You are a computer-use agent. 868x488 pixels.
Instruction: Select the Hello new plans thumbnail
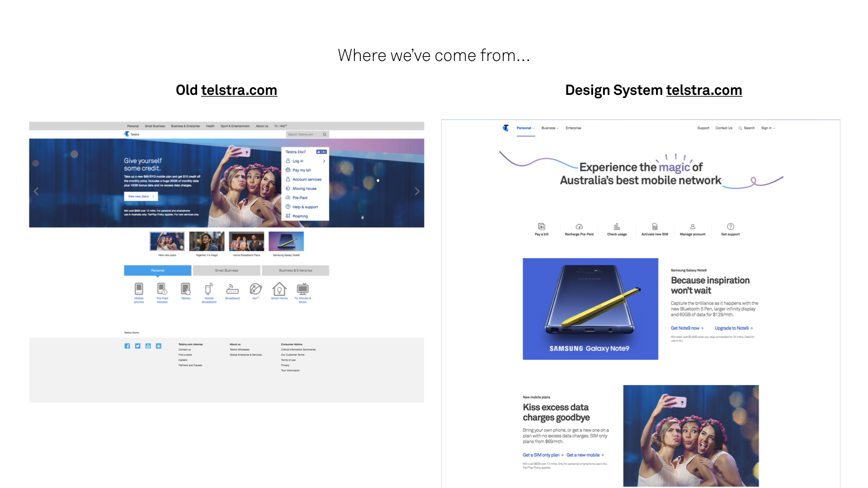[x=167, y=241]
